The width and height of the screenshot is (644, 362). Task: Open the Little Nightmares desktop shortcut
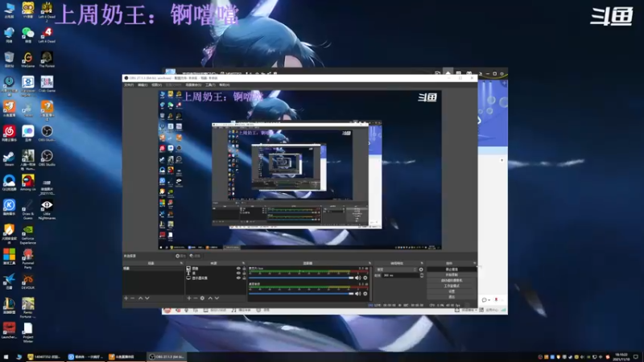click(x=47, y=210)
